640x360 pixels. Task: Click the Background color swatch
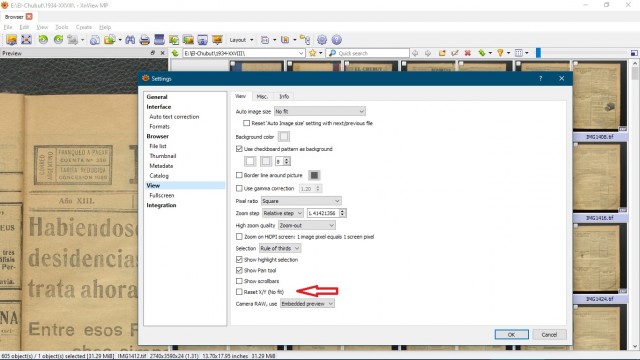tap(284, 136)
